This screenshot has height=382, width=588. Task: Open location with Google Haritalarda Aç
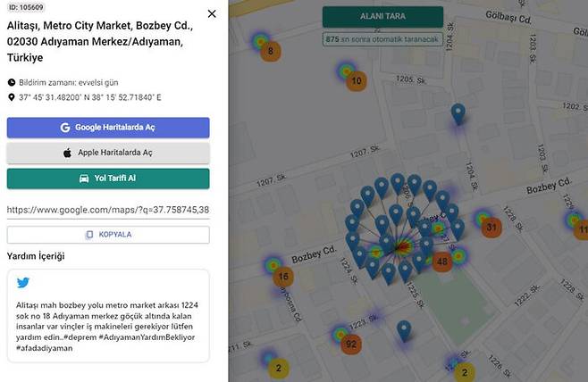(108, 128)
